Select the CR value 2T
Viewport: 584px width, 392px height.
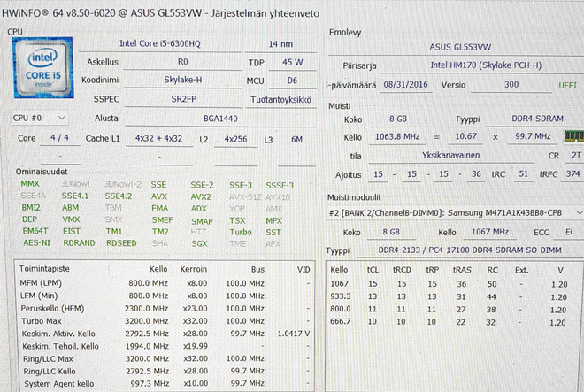(x=576, y=156)
